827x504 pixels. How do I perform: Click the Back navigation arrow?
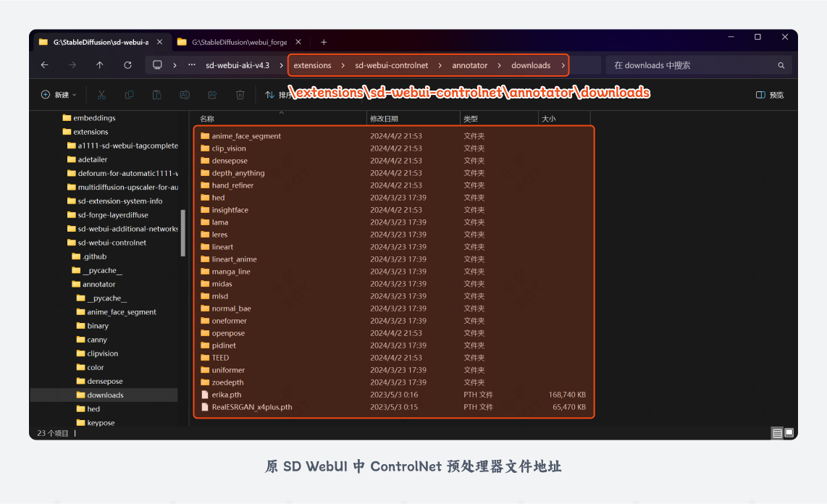coord(44,64)
